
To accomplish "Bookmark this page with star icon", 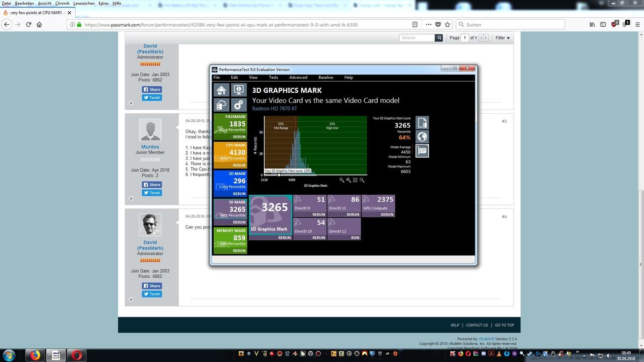I will 448,24.
